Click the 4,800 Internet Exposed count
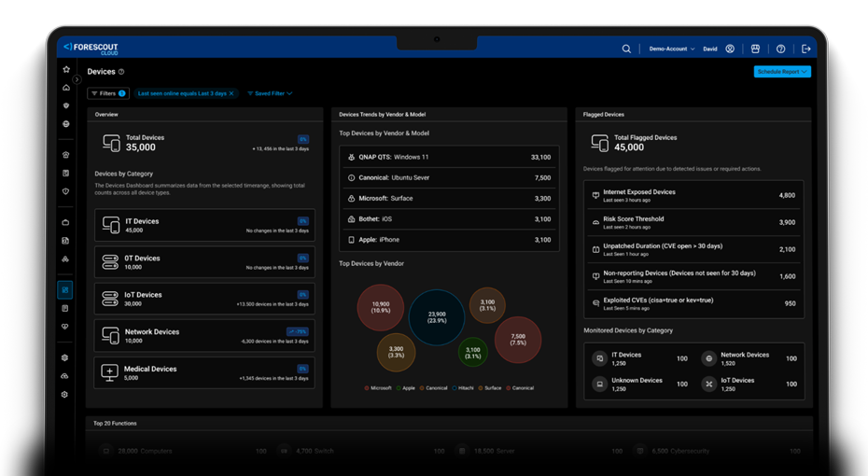This screenshot has height=476, width=868. coord(787,195)
